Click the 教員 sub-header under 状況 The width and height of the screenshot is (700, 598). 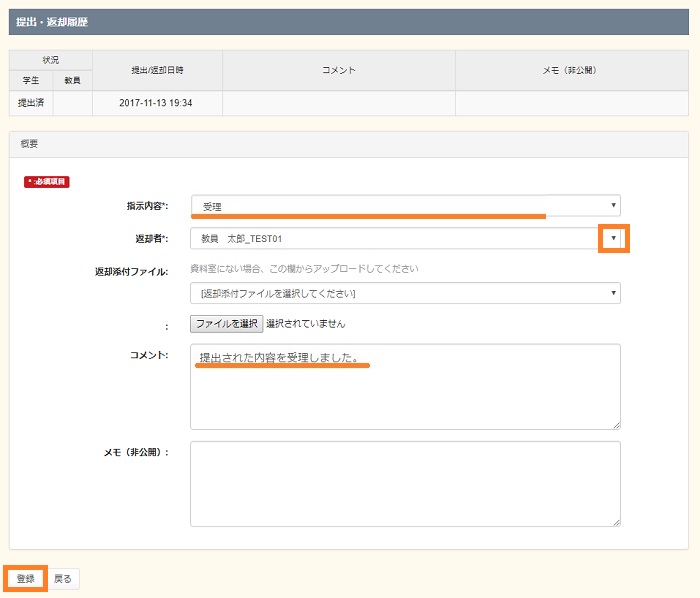pyautogui.click(x=72, y=79)
